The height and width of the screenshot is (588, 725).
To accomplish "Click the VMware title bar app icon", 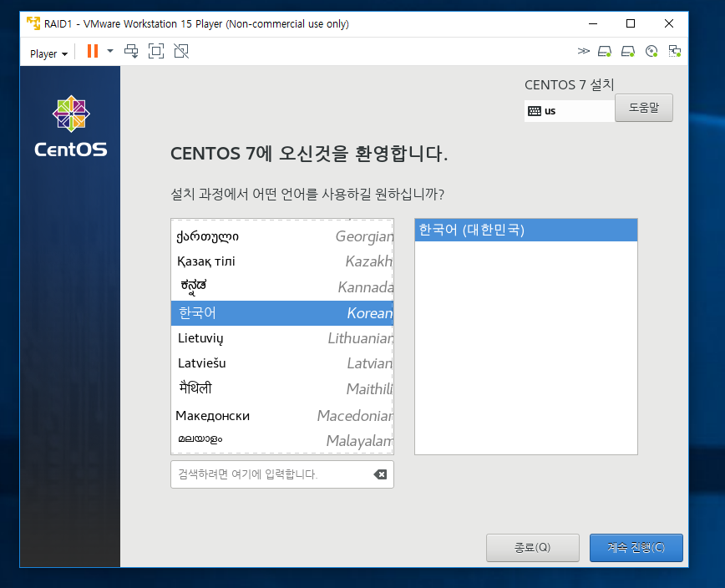I will pos(33,23).
